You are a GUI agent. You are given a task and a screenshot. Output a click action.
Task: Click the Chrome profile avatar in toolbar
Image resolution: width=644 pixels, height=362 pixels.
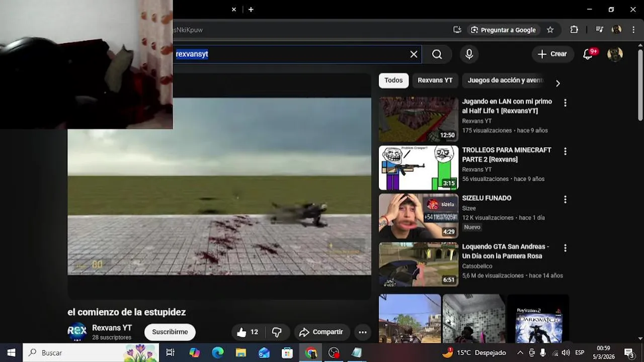(616, 30)
